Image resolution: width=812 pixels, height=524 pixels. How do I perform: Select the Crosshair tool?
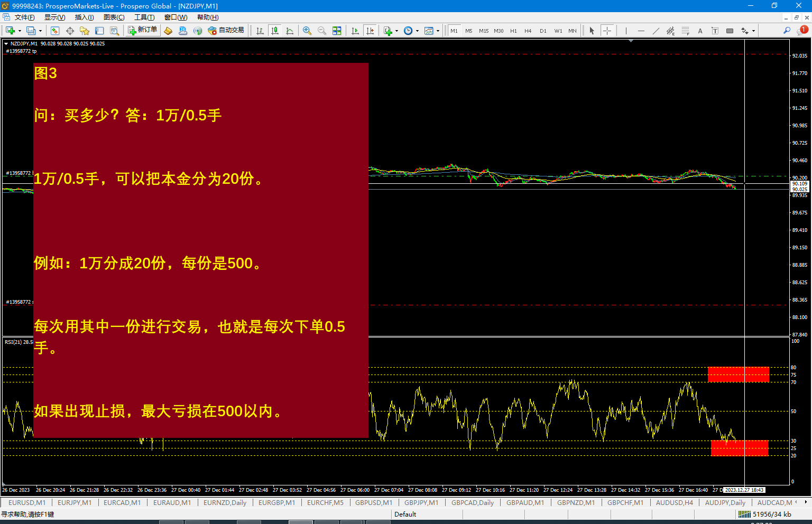[606, 31]
